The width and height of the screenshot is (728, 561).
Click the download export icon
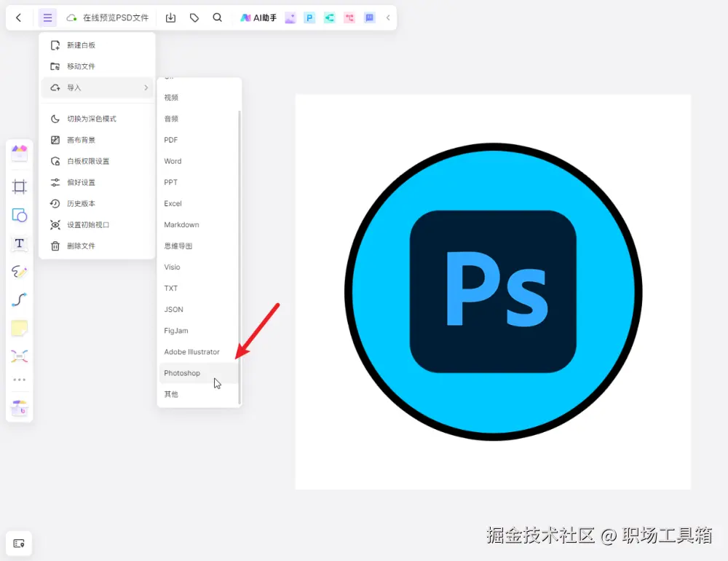click(x=170, y=17)
